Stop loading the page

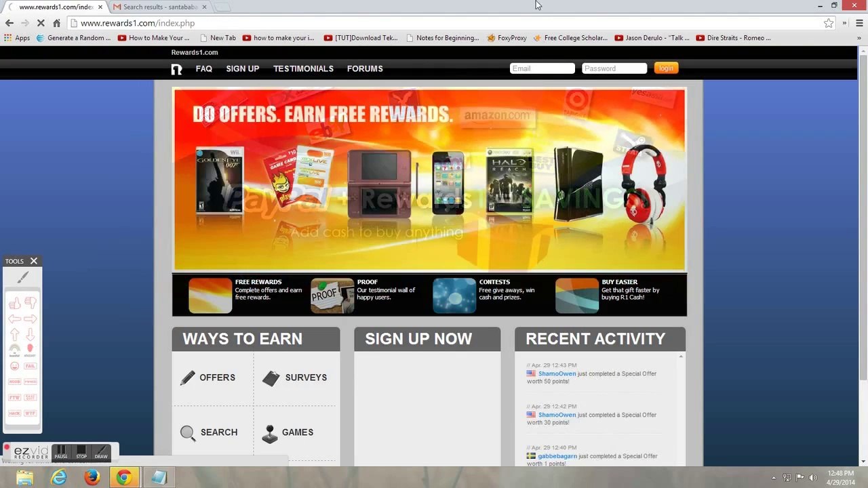41,23
